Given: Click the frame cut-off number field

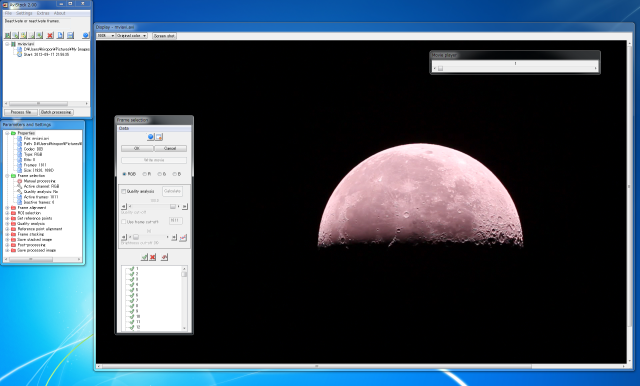Looking at the screenshot, I should pyautogui.click(x=176, y=221).
